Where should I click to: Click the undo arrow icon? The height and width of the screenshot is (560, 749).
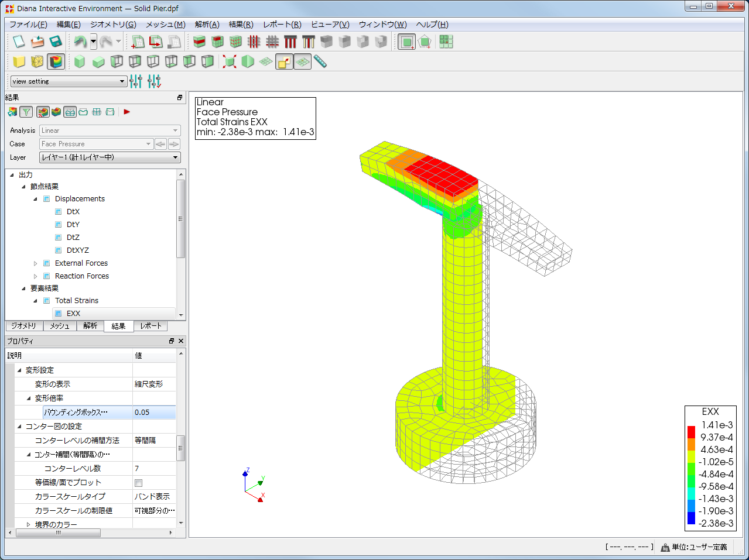click(x=80, y=42)
